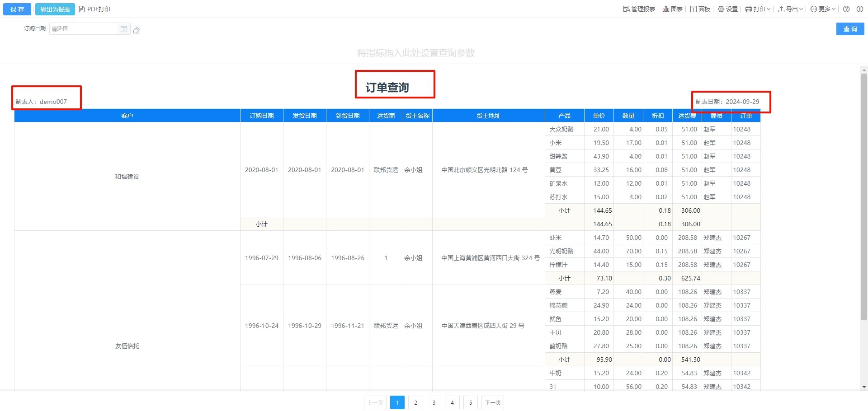Click the PDF打印 button
Viewport: 868px width, 411px height.
(x=94, y=9)
